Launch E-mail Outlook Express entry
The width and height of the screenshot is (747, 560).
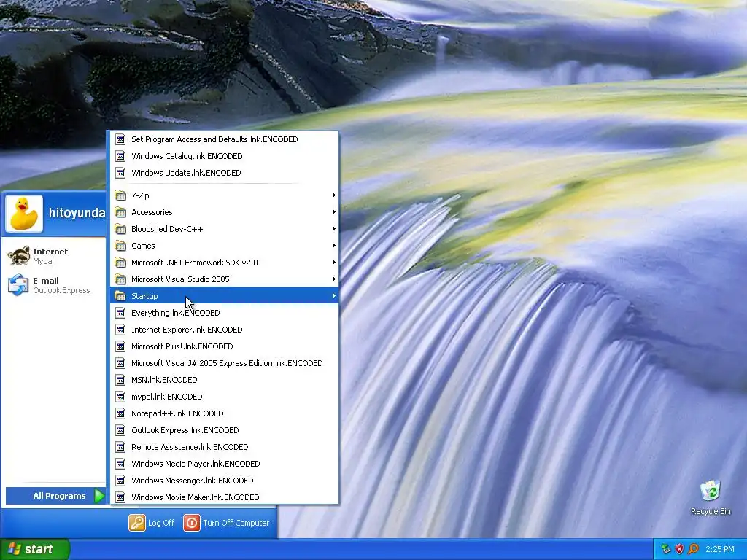tap(53, 285)
